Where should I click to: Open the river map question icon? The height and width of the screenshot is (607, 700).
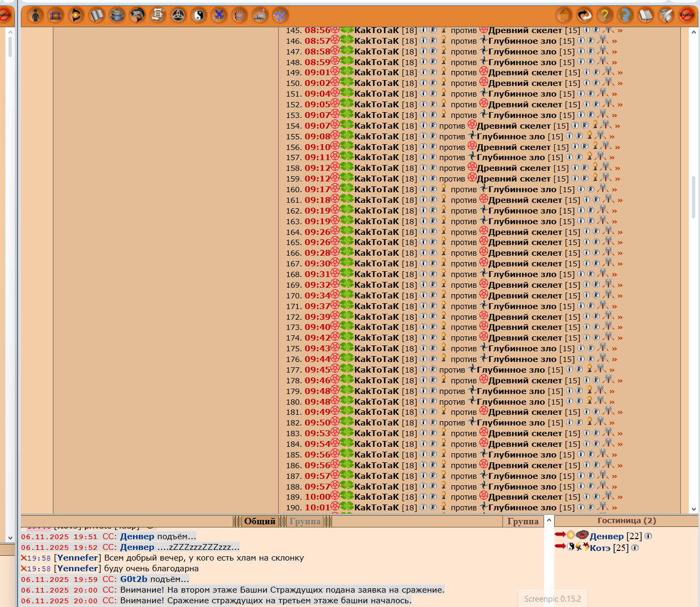(x=625, y=15)
